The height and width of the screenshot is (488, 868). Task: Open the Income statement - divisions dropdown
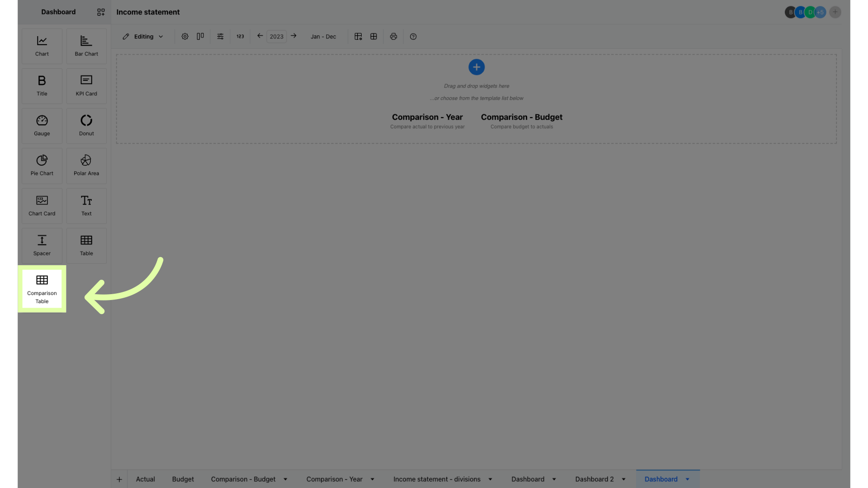(x=491, y=479)
